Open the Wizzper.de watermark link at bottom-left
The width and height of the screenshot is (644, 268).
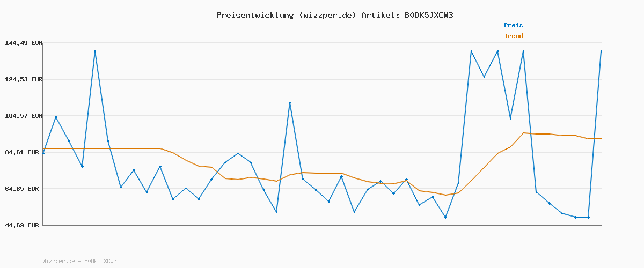tap(79, 262)
